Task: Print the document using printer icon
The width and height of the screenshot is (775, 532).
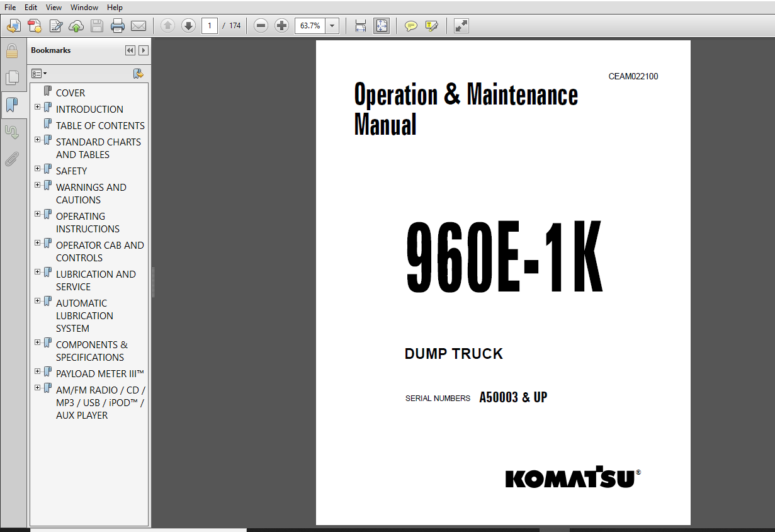Action: click(118, 26)
